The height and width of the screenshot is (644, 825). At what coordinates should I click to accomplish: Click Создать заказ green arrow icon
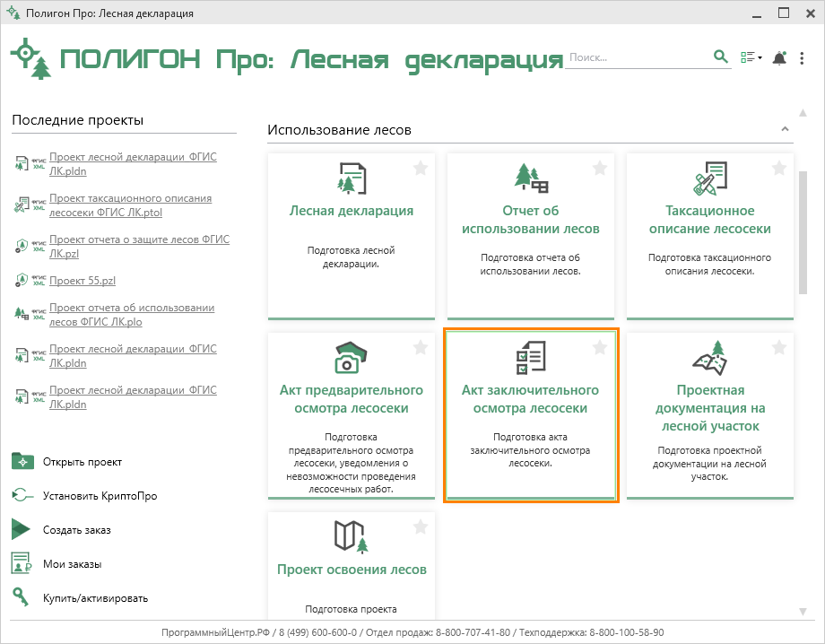[x=21, y=529]
